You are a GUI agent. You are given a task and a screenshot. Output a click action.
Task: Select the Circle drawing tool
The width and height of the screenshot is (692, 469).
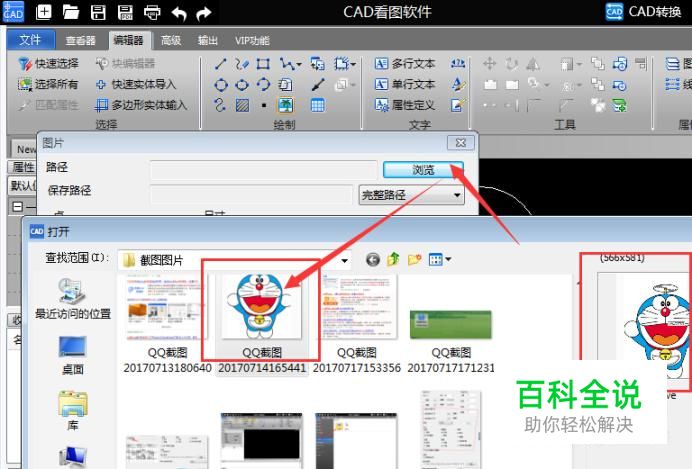(221, 85)
